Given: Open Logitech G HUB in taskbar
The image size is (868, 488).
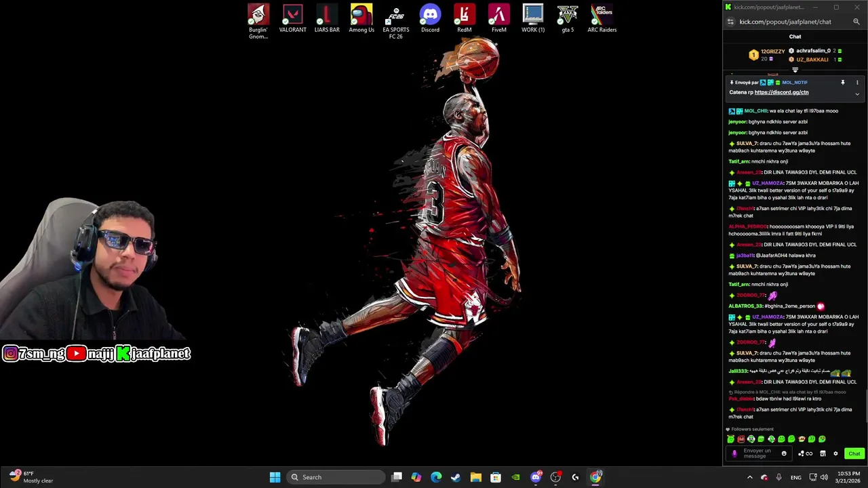Looking at the screenshot, I should pos(575,477).
